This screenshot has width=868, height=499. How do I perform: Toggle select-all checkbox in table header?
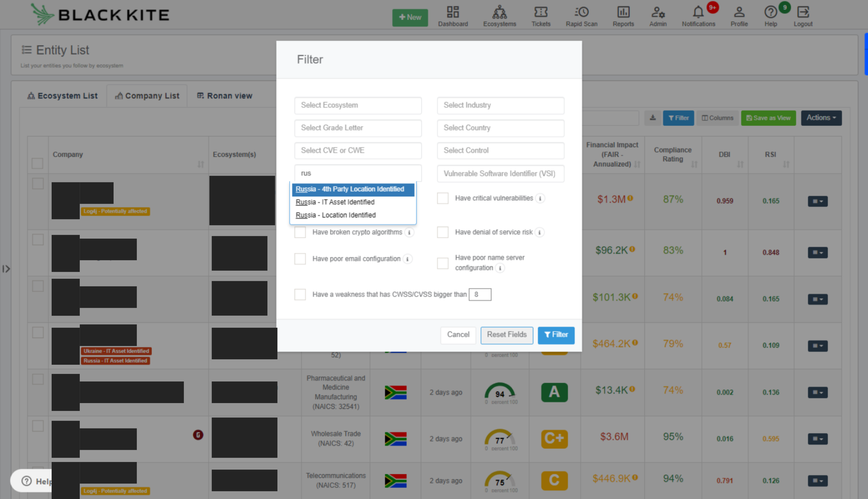[37, 163]
